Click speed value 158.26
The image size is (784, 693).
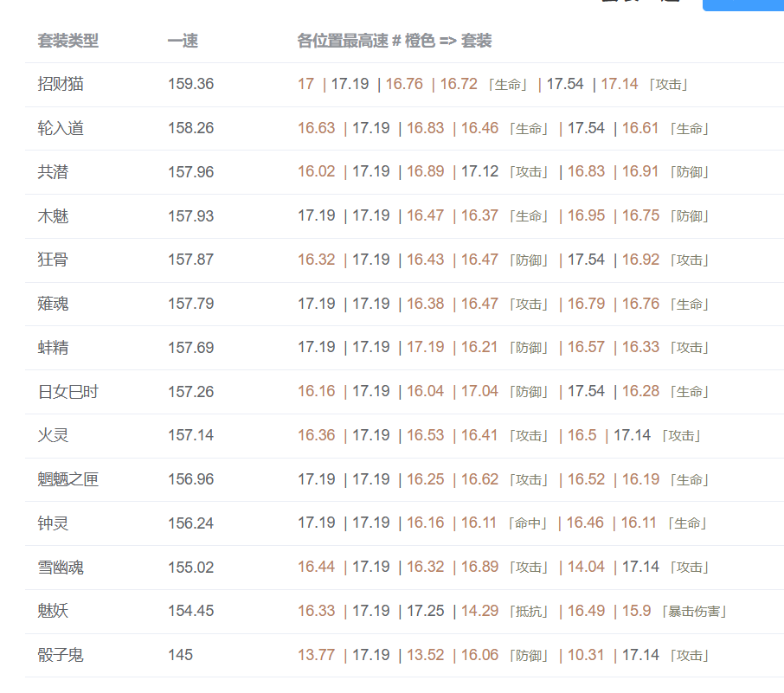pyautogui.click(x=191, y=128)
